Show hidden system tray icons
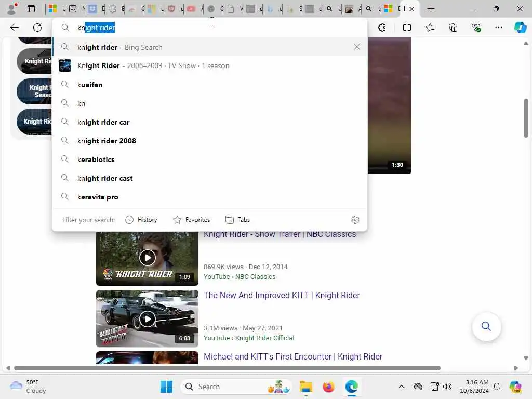This screenshot has width=532, height=399. (402, 387)
